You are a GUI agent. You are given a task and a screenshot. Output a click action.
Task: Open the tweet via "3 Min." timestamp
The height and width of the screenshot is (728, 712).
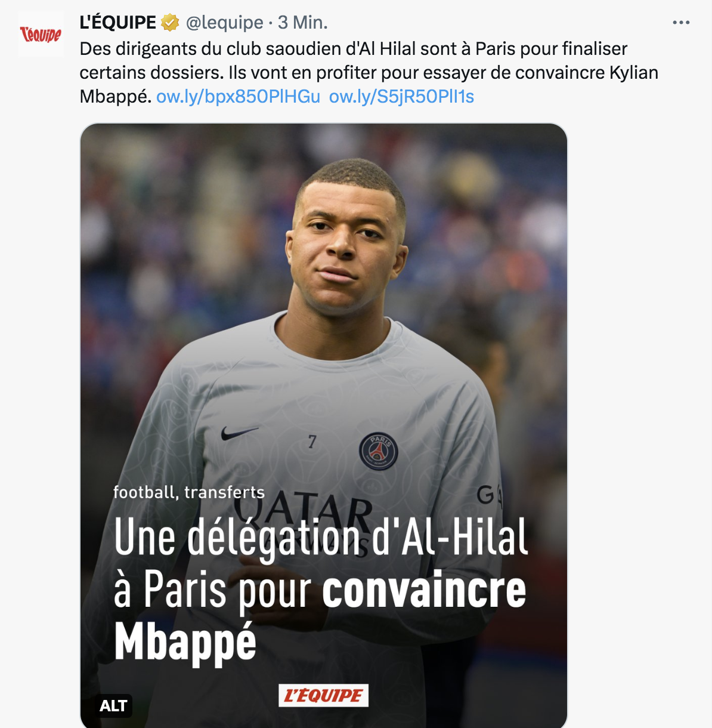pos(302,23)
